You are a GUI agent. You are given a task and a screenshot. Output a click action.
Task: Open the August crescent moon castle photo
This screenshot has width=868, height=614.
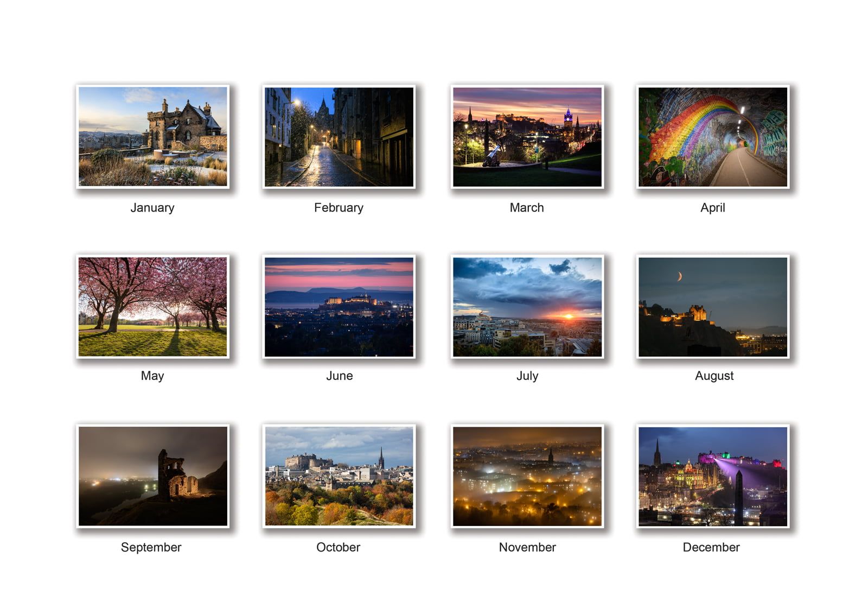[x=713, y=307]
